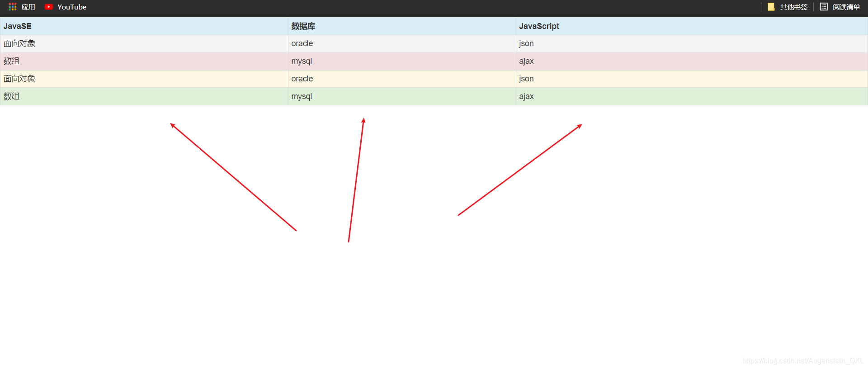Click mysql in the green row
Viewport: 868px width, 369px height.
click(302, 96)
